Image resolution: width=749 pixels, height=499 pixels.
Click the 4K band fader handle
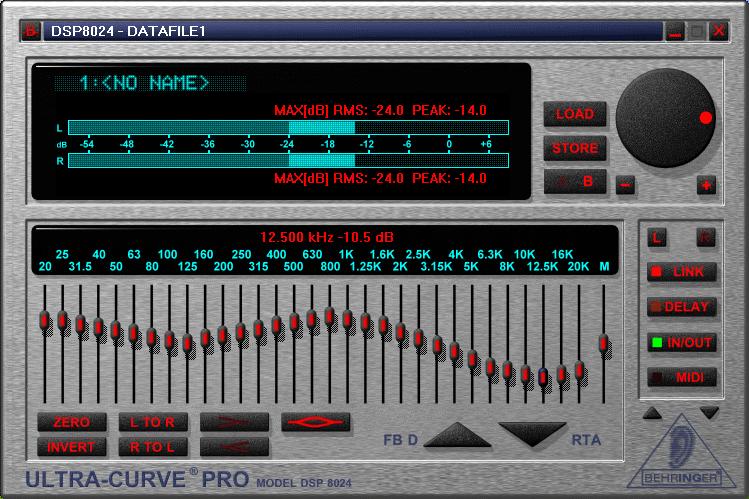pyautogui.click(x=454, y=351)
